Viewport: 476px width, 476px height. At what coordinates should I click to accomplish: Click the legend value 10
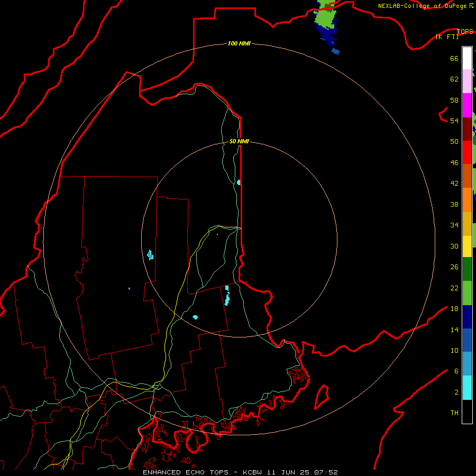[x=454, y=350]
